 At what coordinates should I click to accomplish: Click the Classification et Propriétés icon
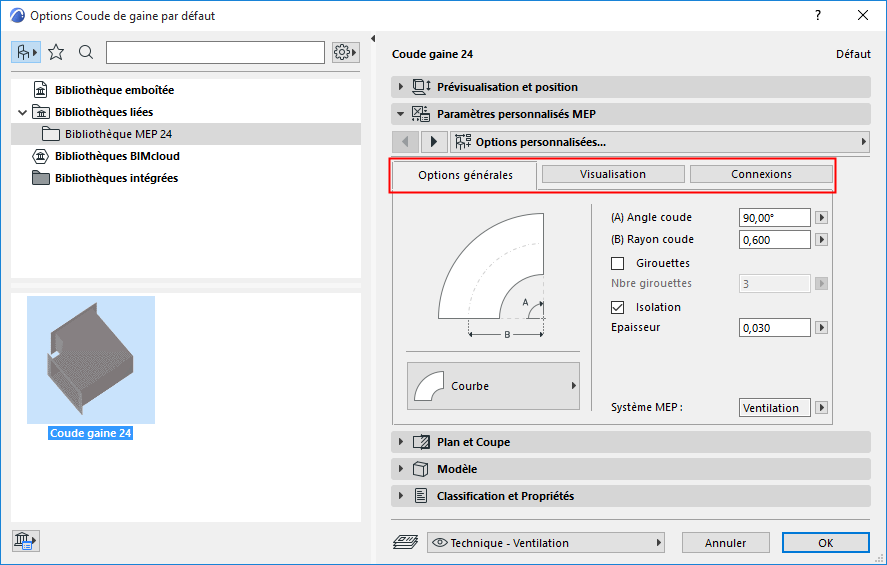(421, 496)
